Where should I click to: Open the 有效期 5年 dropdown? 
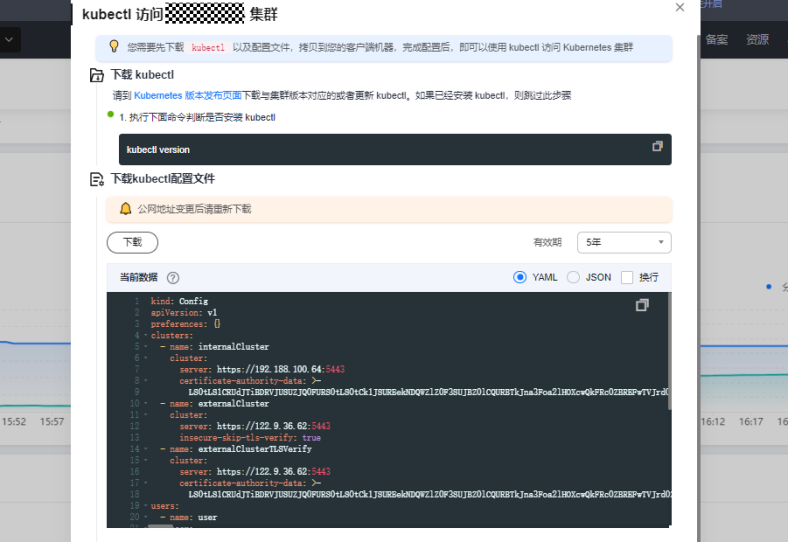tap(624, 242)
